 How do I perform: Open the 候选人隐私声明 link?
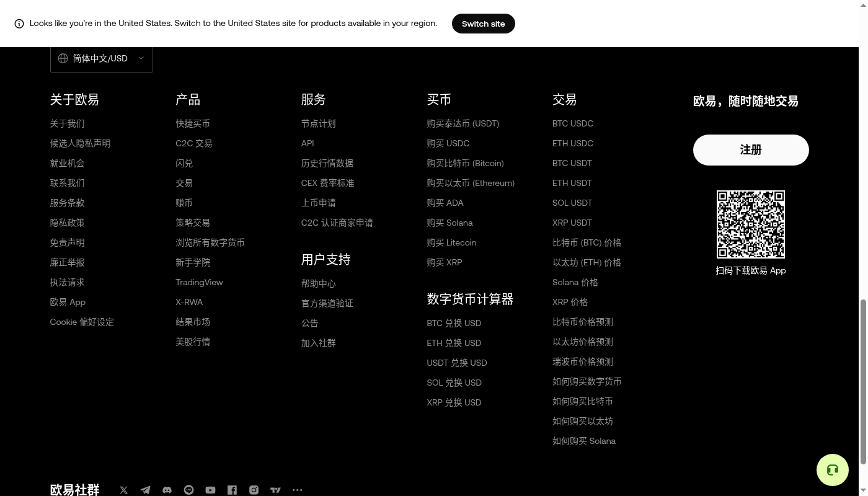81,143
